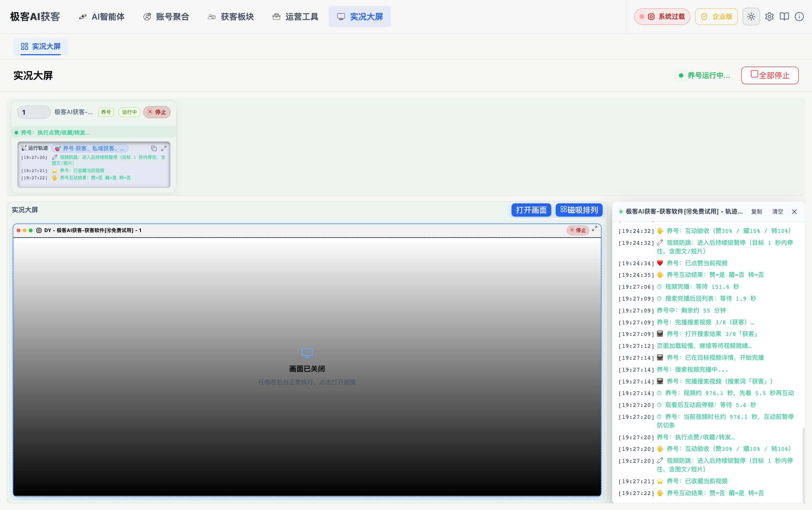
Task: Click the monitor icon above 画面已关闭
Action: [x=307, y=353]
